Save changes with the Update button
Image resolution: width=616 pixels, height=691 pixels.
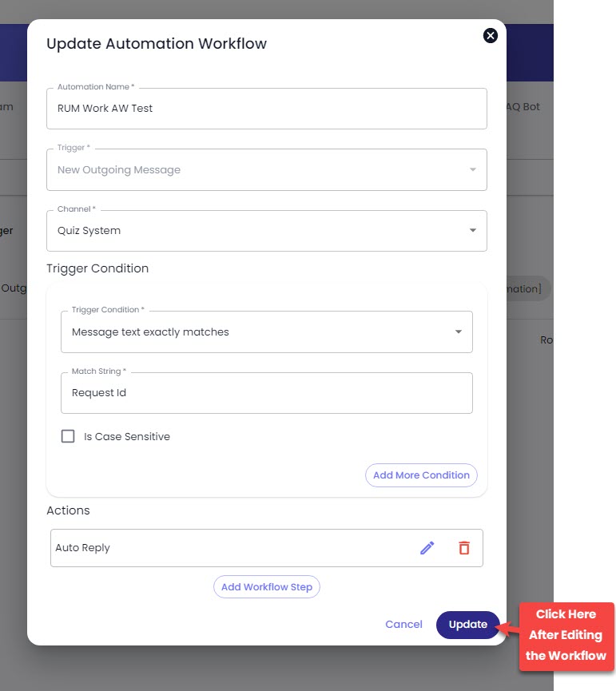(468, 625)
